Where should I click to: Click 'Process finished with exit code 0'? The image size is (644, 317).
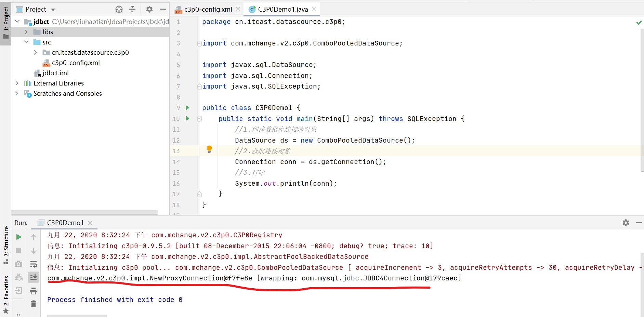click(x=115, y=300)
